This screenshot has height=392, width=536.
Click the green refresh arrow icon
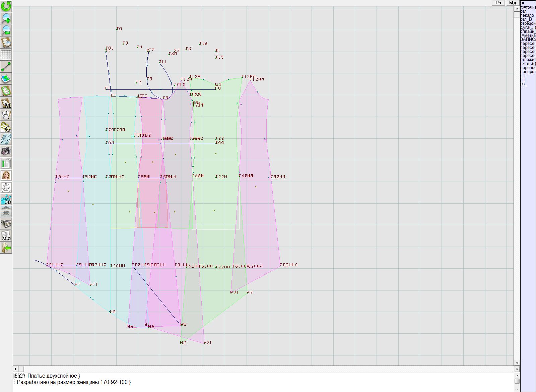tap(6, 6)
